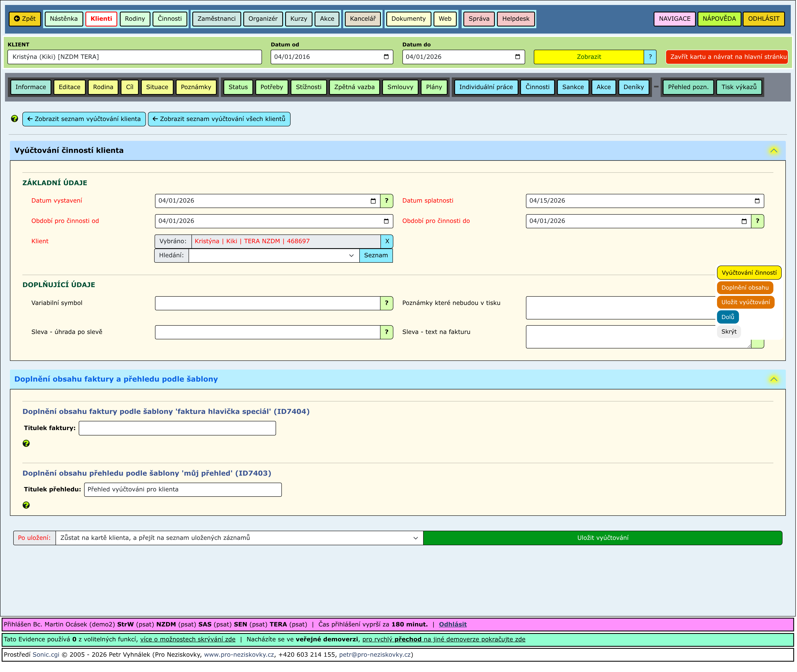The image size is (797, 672).
Task: Click the blue question mark next to Zobrazit
Action: coord(650,57)
